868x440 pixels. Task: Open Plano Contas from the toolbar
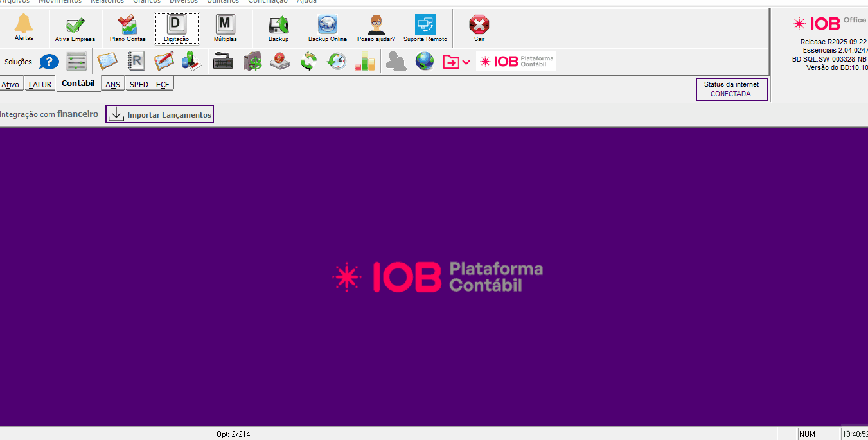pyautogui.click(x=128, y=28)
